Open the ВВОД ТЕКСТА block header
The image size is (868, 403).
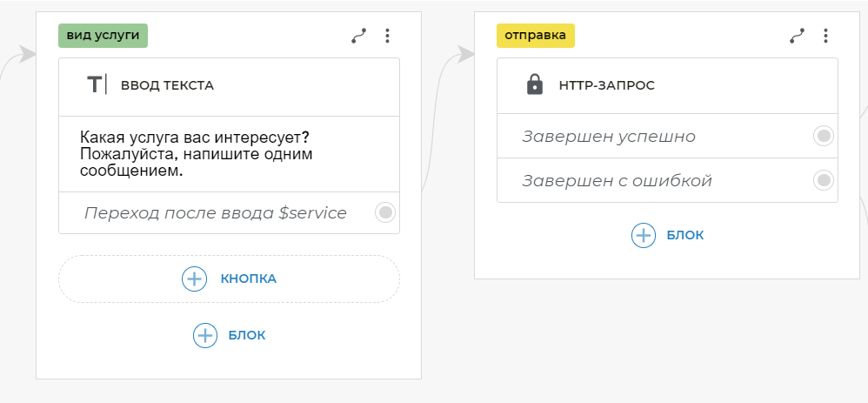click(167, 85)
